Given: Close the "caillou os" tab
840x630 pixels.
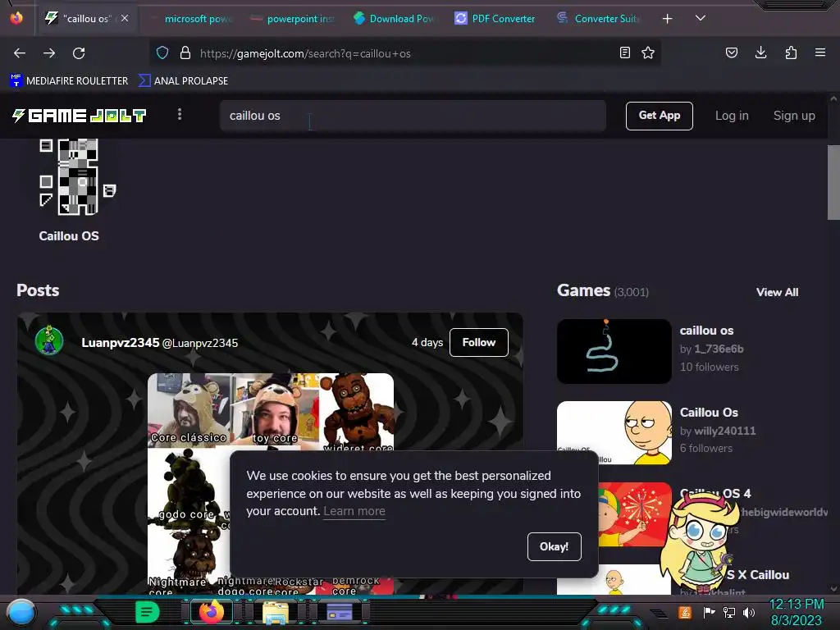Looking at the screenshot, I should (125, 18).
